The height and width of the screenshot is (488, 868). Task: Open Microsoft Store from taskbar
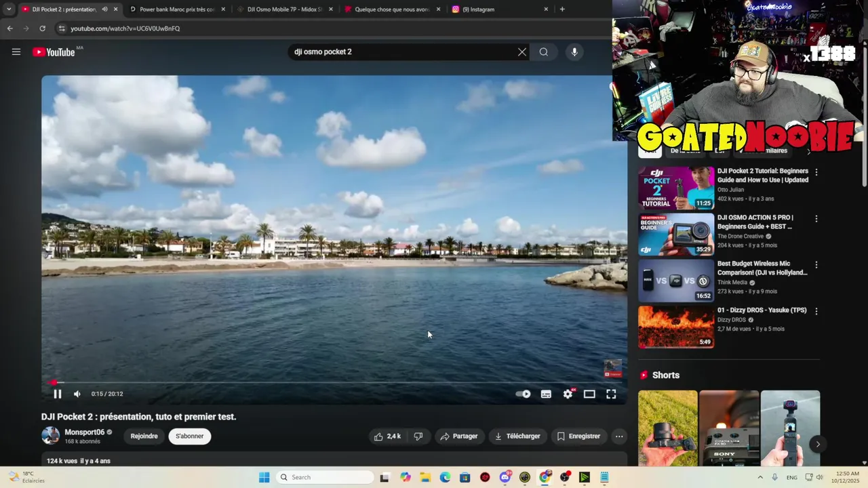(465, 477)
